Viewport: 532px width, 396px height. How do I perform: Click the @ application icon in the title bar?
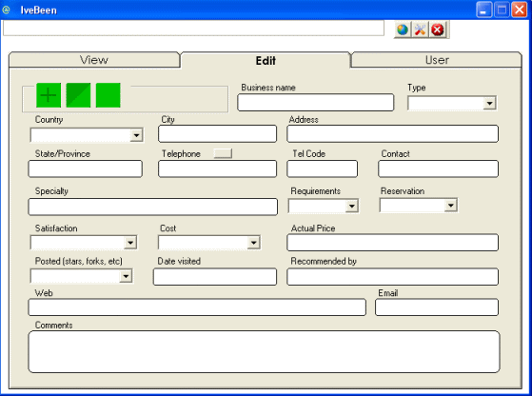click(7, 10)
